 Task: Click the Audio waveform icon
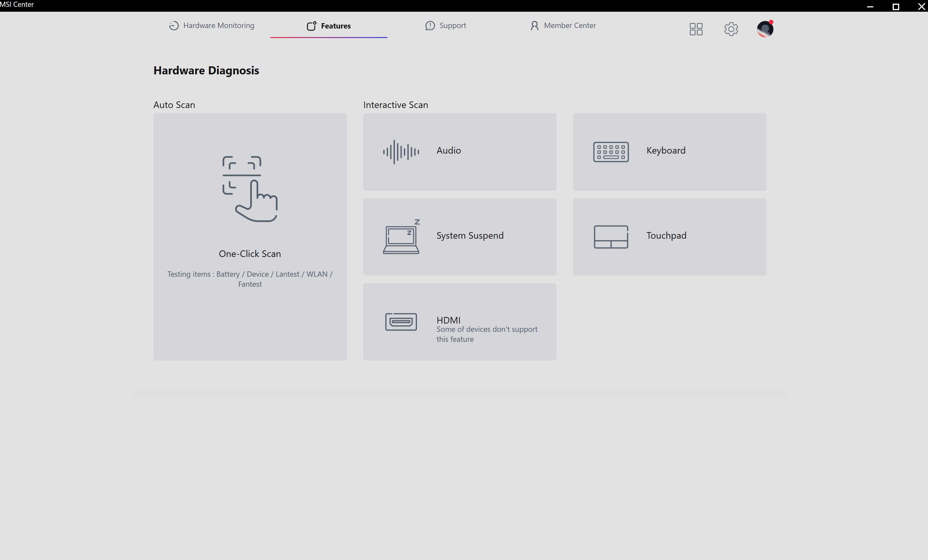401,152
